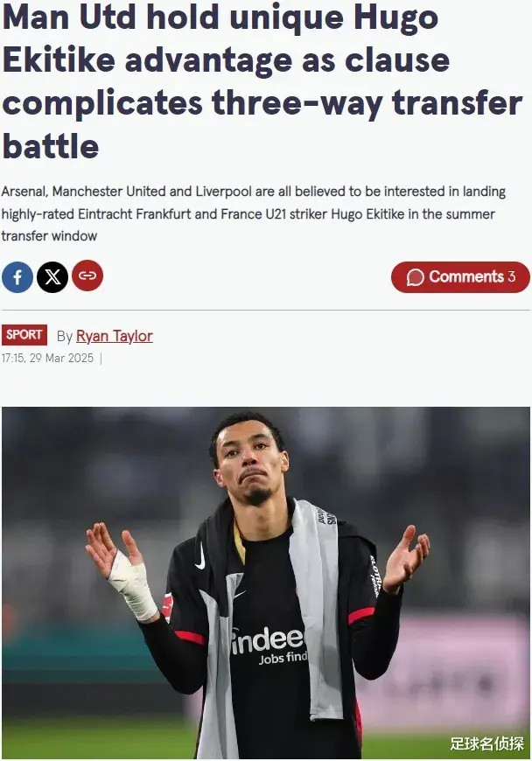Click the vertical separator after the date
Screen dimensions: 532x761
pos(101,358)
